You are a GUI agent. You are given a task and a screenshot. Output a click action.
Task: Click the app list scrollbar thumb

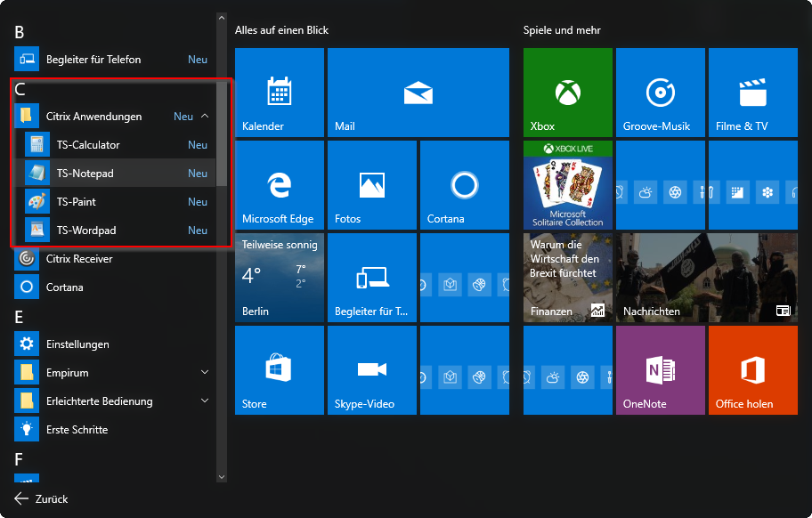pyautogui.click(x=222, y=134)
